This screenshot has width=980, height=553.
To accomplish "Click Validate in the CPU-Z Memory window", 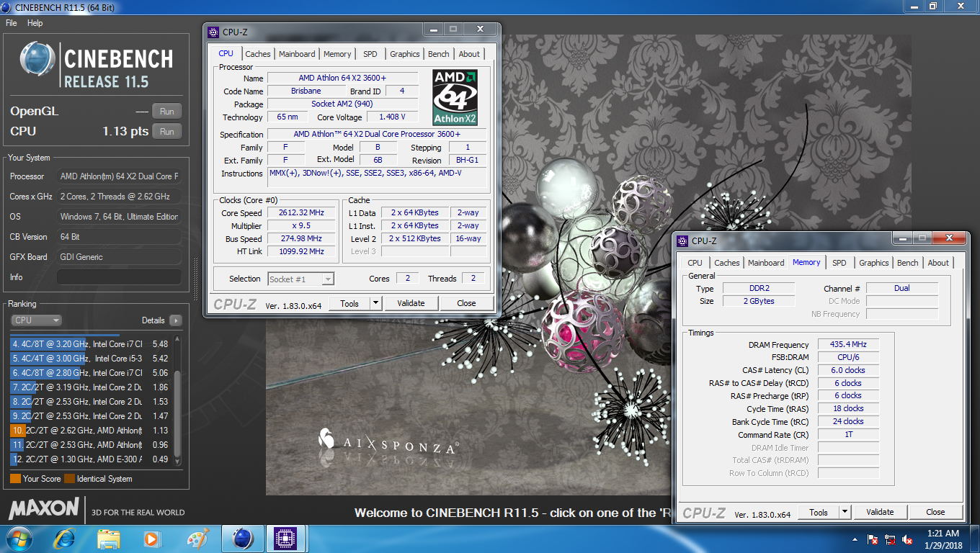I will (880, 512).
